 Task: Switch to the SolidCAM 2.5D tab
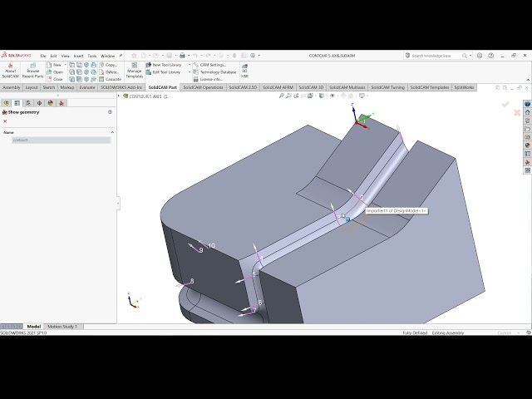click(x=243, y=87)
